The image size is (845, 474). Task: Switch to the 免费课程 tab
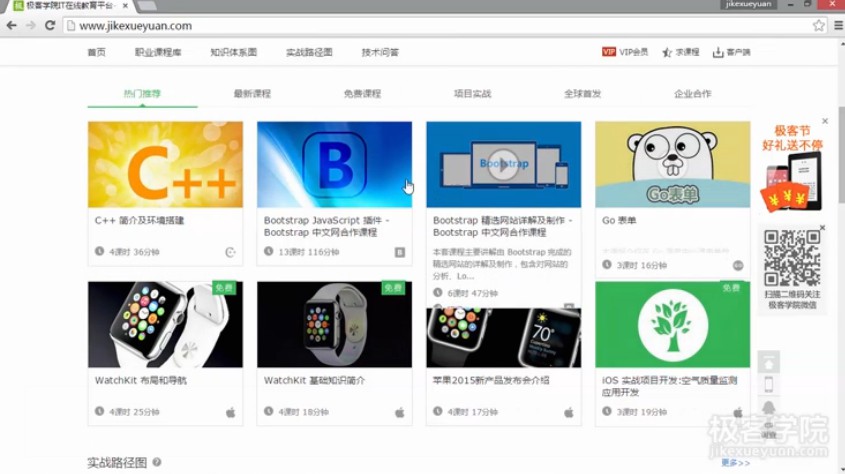[x=362, y=94]
